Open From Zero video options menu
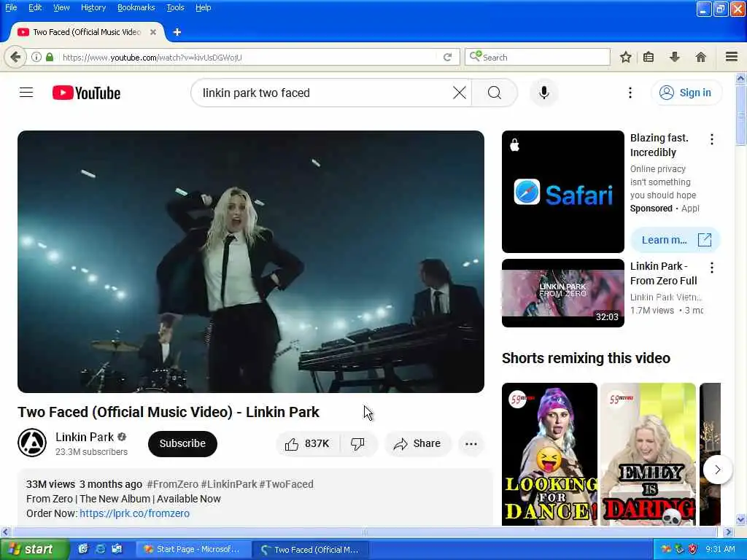Viewport: 747px width, 560px height. pyautogui.click(x=712, y=267)
